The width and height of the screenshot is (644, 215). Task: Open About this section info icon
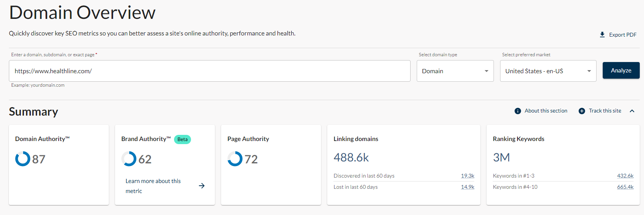pyautogui.click(x=518, y=111)
